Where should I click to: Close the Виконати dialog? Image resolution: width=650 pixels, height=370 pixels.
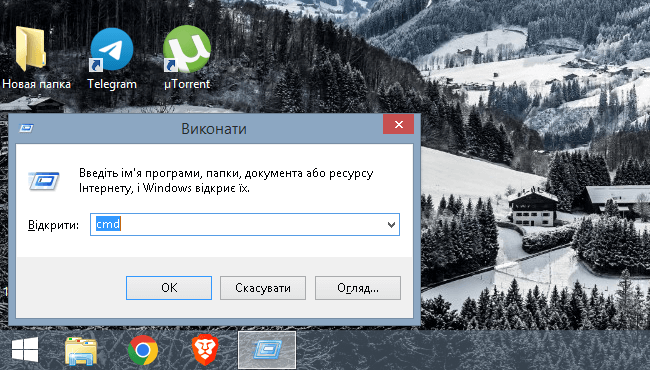pyautogui.click(x=398, y=124)
